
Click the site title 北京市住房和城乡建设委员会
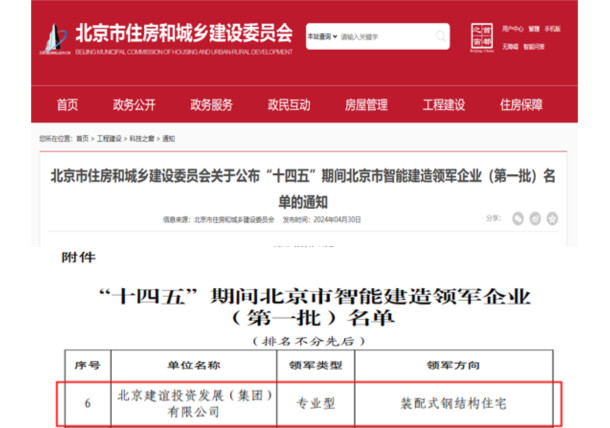(184, 33)
